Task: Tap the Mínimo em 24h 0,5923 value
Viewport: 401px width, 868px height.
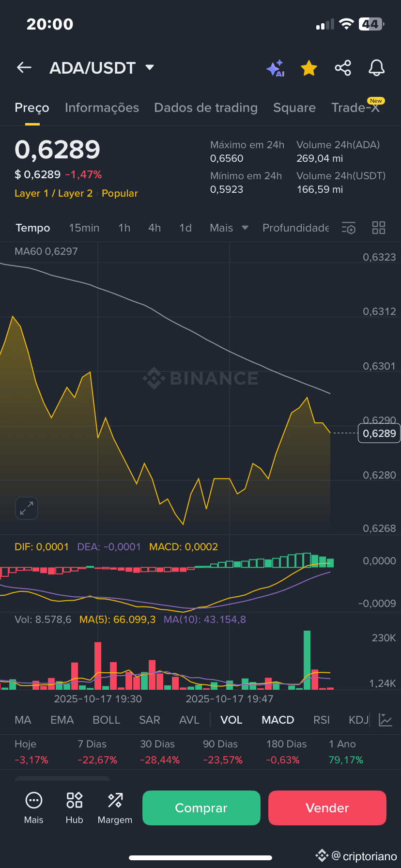Action: point(227,189)
